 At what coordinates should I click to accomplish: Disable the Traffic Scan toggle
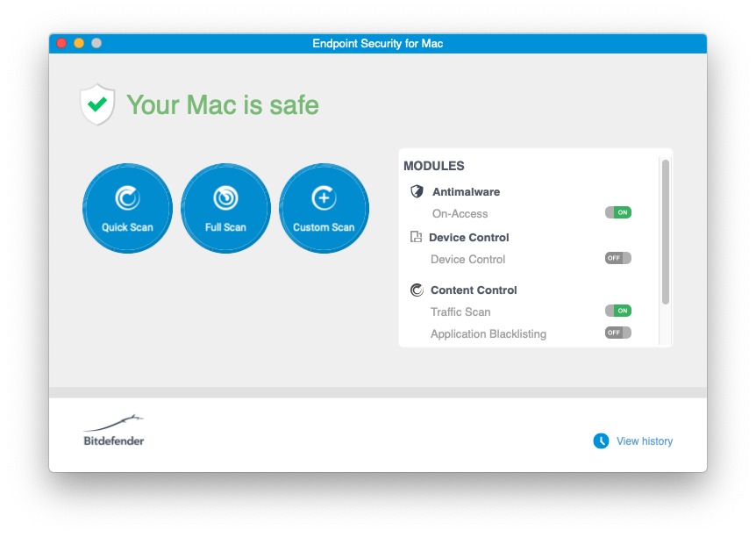tap(617, 311)
